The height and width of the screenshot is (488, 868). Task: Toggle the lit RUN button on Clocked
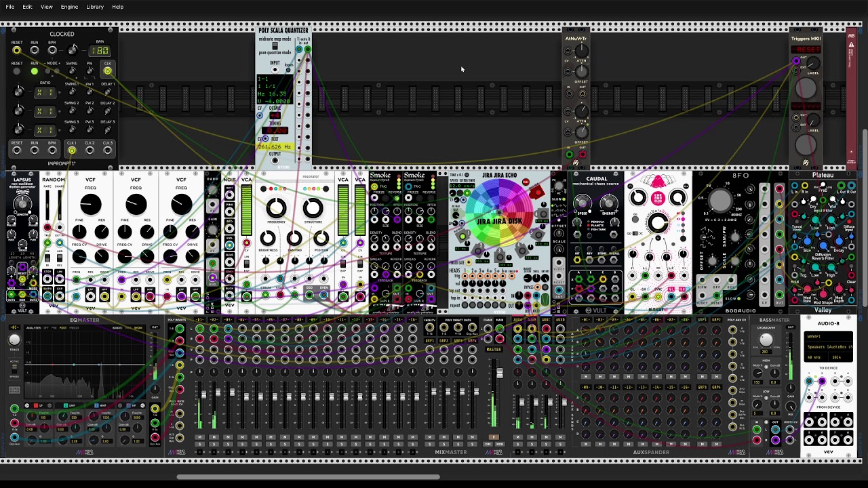[x=35, y=71]
